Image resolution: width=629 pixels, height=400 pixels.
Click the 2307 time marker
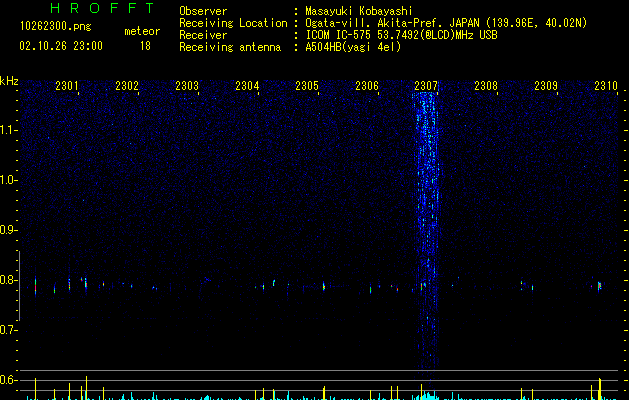pos(426,85)
